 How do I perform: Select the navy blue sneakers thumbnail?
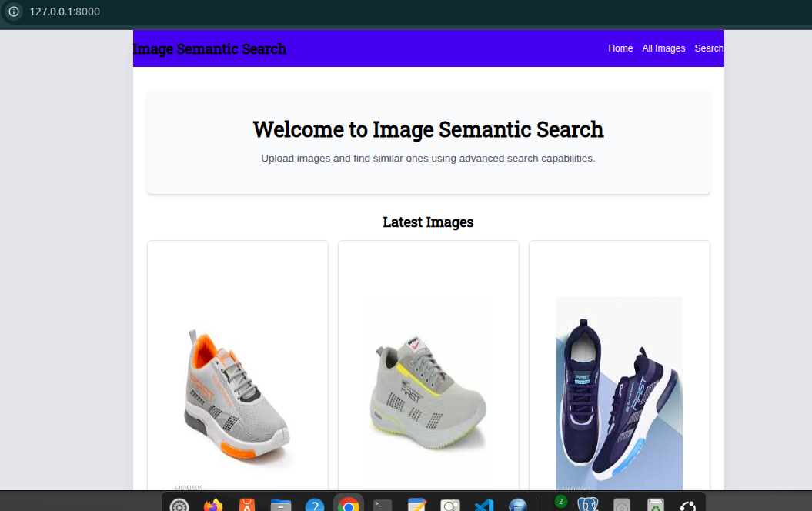(619, 392)
